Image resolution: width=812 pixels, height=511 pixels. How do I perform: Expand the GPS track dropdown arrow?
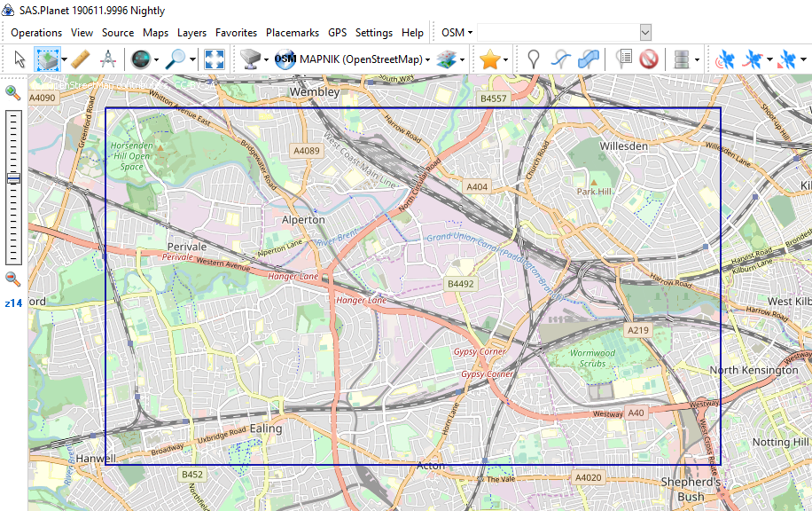pyautogui.click(x=769, y=59)
